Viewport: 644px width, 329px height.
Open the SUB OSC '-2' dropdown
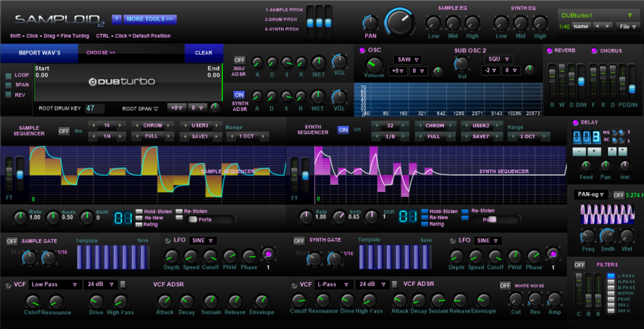(491, 71)
